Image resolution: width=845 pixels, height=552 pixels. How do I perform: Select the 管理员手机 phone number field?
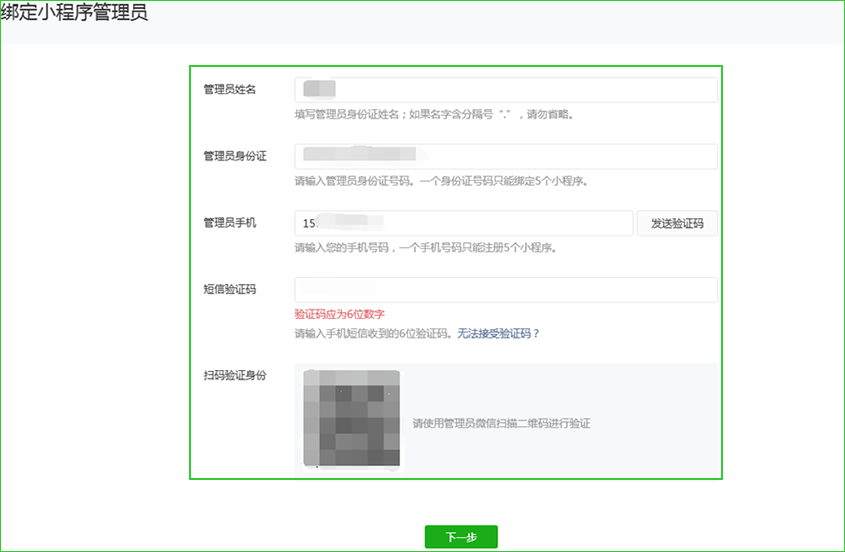[464, 223]
